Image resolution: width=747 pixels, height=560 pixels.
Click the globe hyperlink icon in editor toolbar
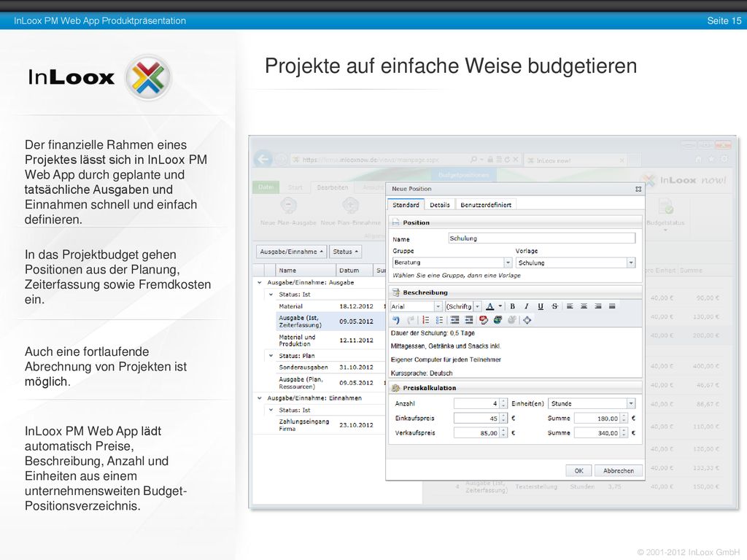pyautogui.click(x=498, y=320)
